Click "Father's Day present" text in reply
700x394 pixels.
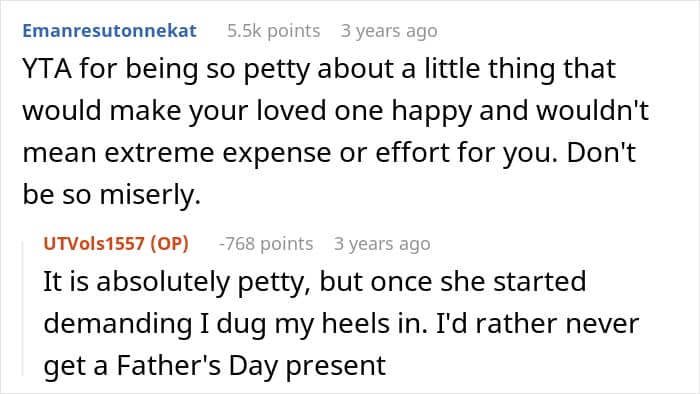[x=251, y=365]
